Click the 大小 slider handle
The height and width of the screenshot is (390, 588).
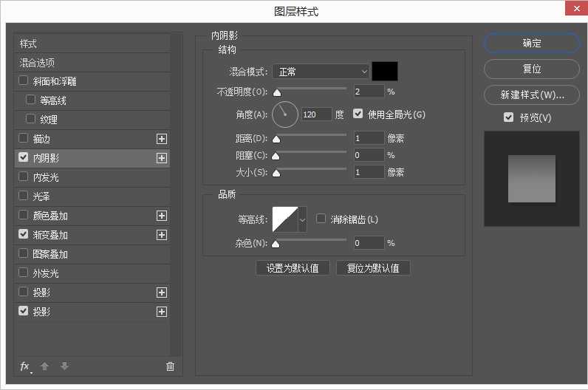(276, 174)
